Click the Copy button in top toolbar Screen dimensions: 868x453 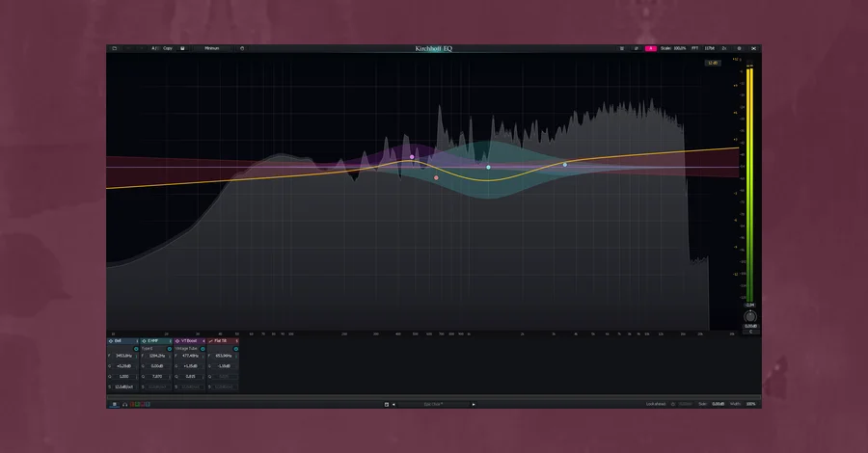[x=168, y=48]
